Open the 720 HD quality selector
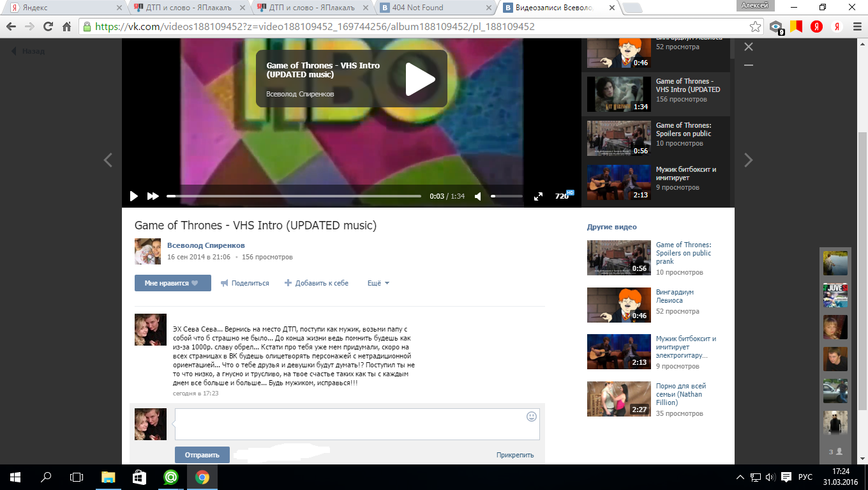The image size is (868, 490). click(x=564, y=195)
